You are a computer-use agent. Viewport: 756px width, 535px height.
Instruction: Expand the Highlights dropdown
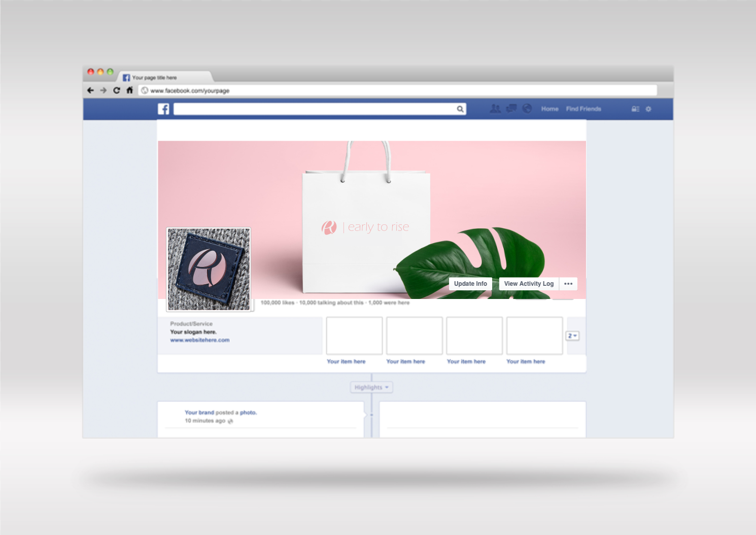pyautogui.click(x=371, y=387)
